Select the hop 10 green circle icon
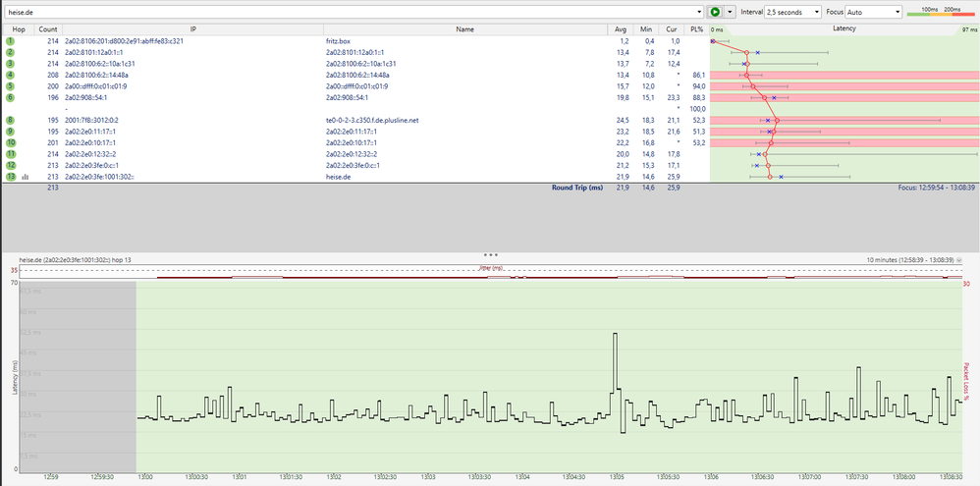Viewport: 980px width, 486px height. 11,142
